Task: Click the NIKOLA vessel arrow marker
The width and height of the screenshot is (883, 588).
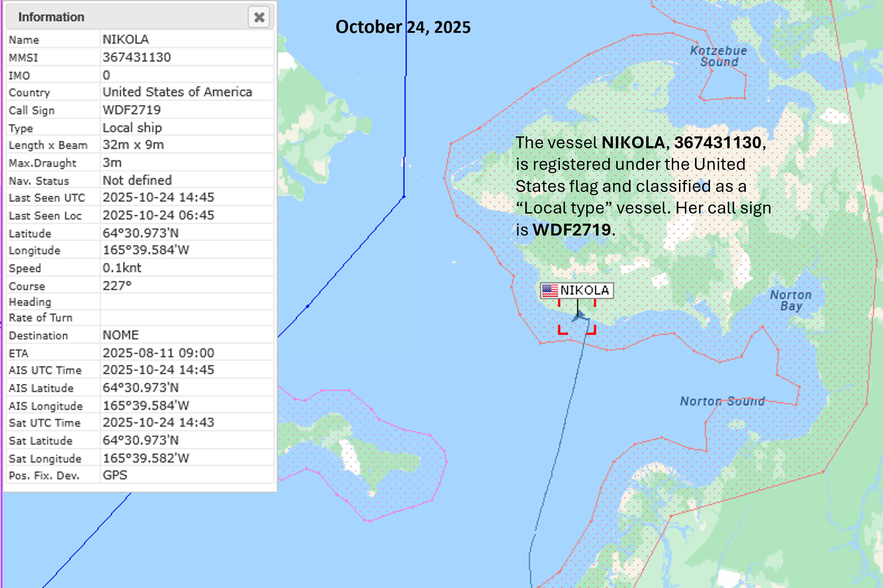Action: 579,316
